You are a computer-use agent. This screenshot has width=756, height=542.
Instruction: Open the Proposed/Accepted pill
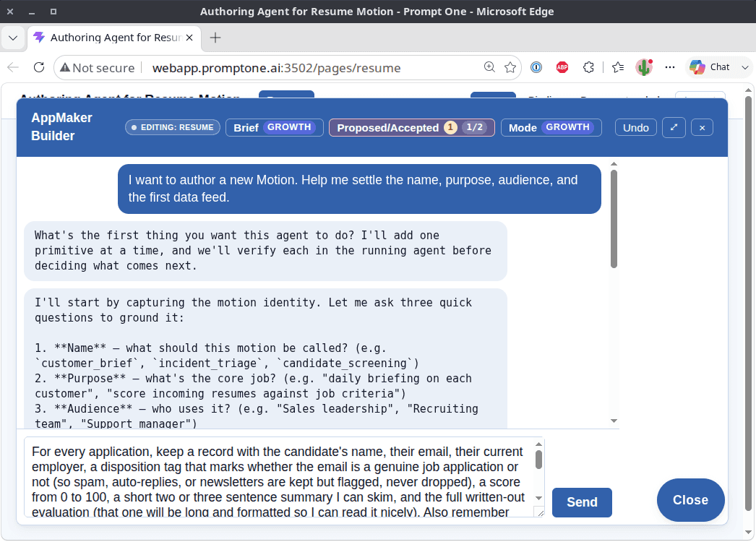click(412, 128)
